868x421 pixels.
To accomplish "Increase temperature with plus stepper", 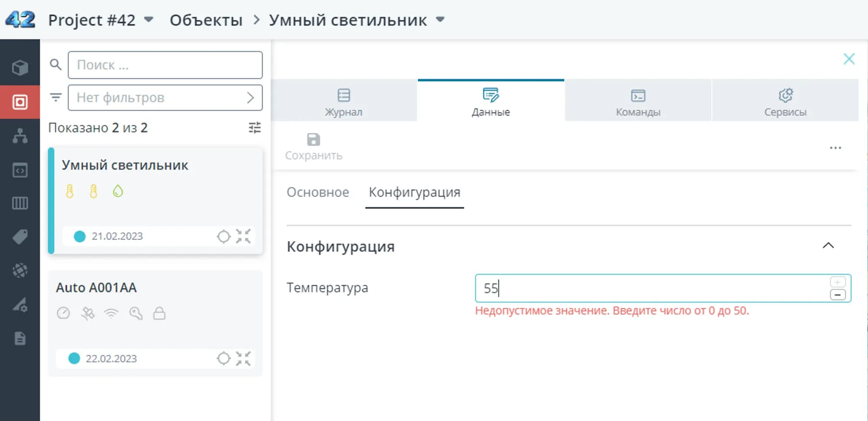I will coord(838,282).
